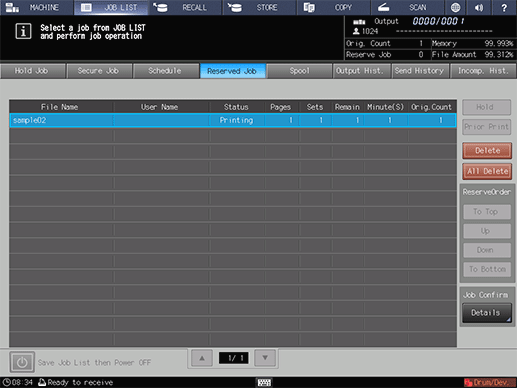Go to next page with down arrow

click(265, 358)
